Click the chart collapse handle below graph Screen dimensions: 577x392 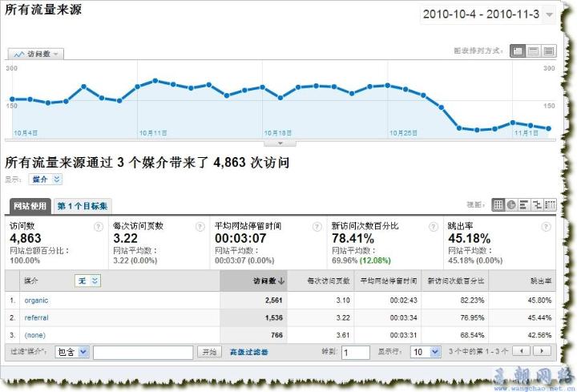click(280, 143)
